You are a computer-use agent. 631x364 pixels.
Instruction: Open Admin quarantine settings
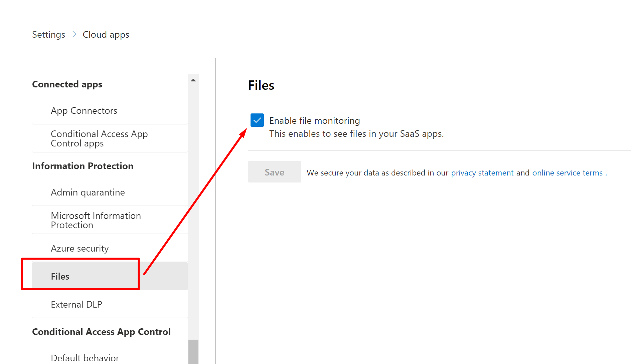[88, 193]
